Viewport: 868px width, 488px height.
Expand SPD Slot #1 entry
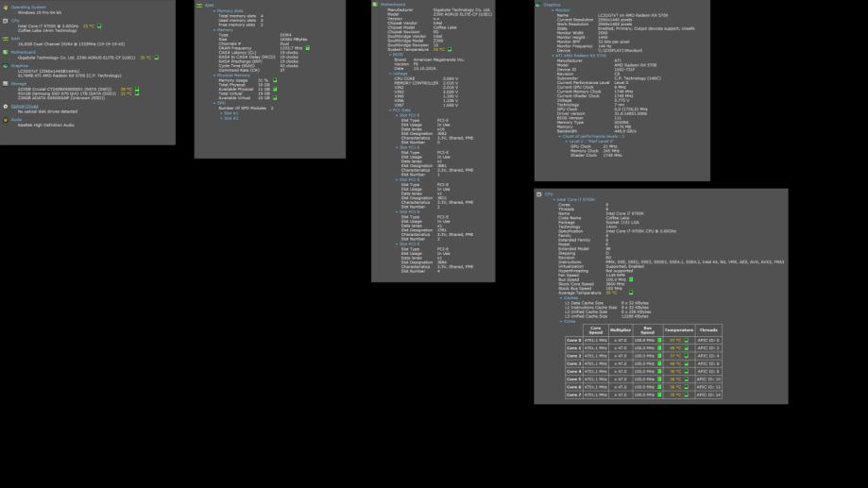tap(221, 113)
